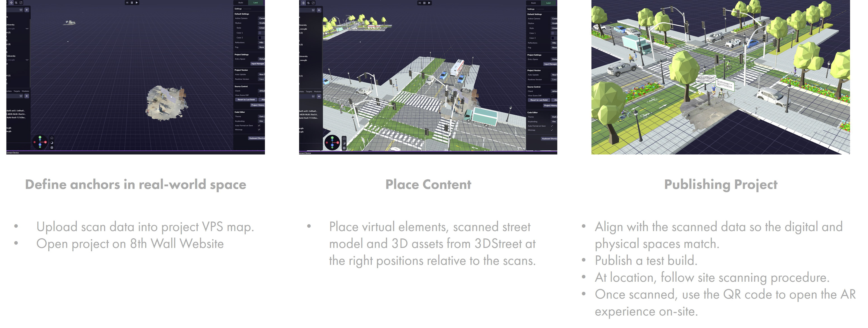Screen dimensions: 868x328
Task: Toggle shading mode icon beside gizmo in Define anchors screenshot
Action: (x=52, y=143)
